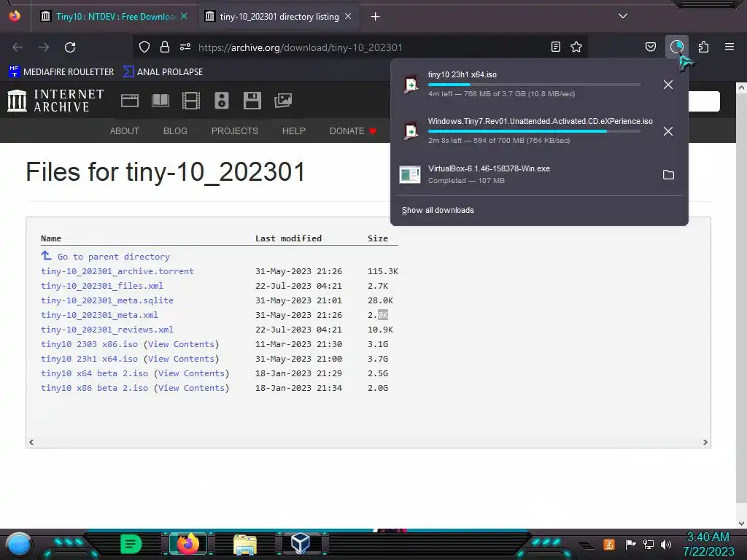List all tabs dropdown arrow
Viewport: 747px width, 560px height.
pos(623,16)
